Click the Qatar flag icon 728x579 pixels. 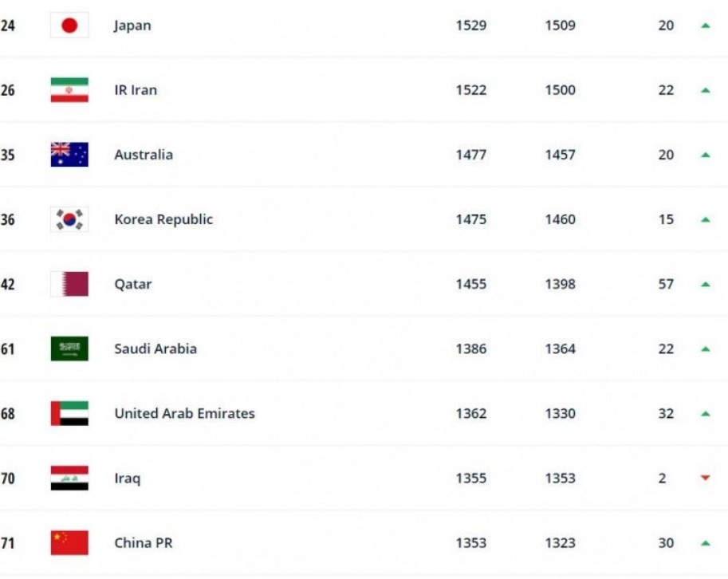[x=69, y=284]
